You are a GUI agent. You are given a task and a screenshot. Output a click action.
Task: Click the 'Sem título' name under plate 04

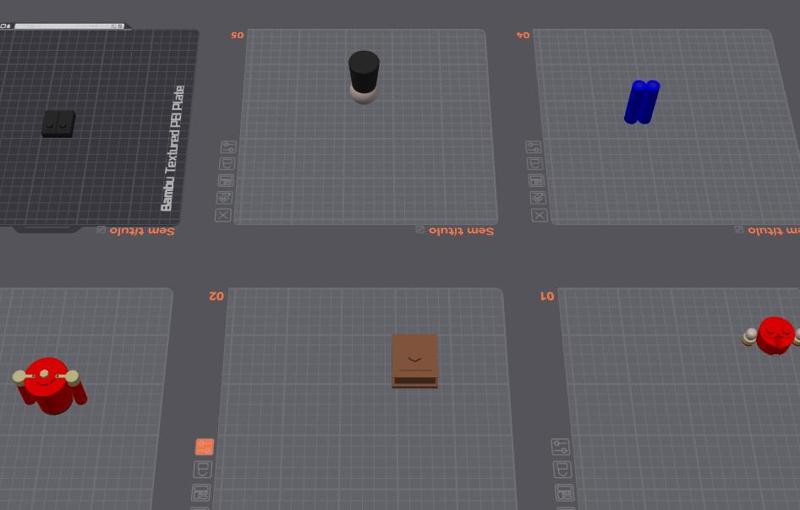(x=773, y=231)
